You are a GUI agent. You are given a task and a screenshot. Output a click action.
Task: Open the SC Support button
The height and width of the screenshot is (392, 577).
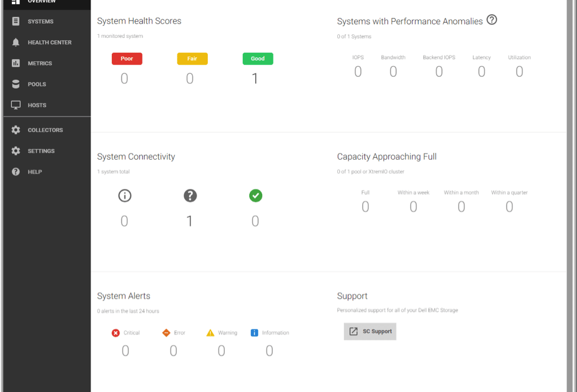click(370, 331)
